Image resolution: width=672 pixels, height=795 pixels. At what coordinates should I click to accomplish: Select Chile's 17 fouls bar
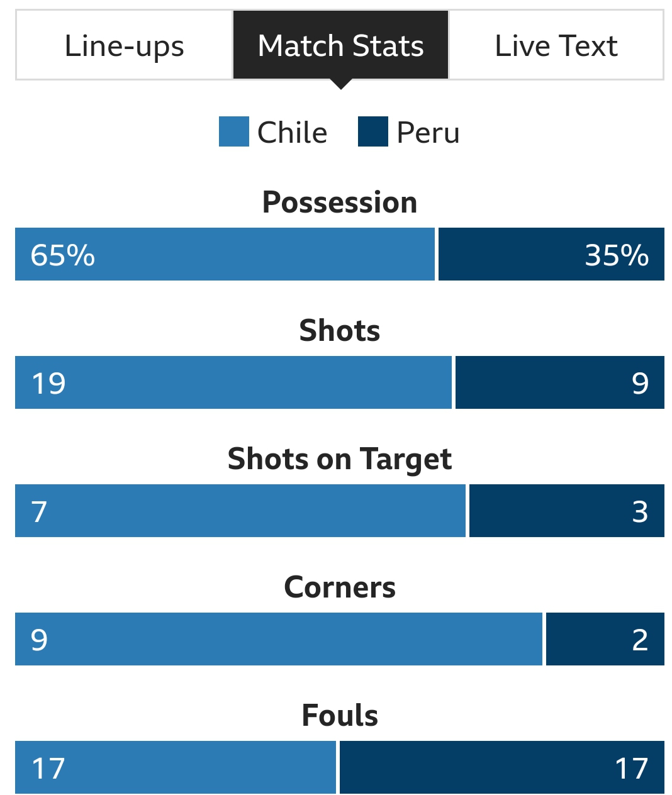(176, 767)
